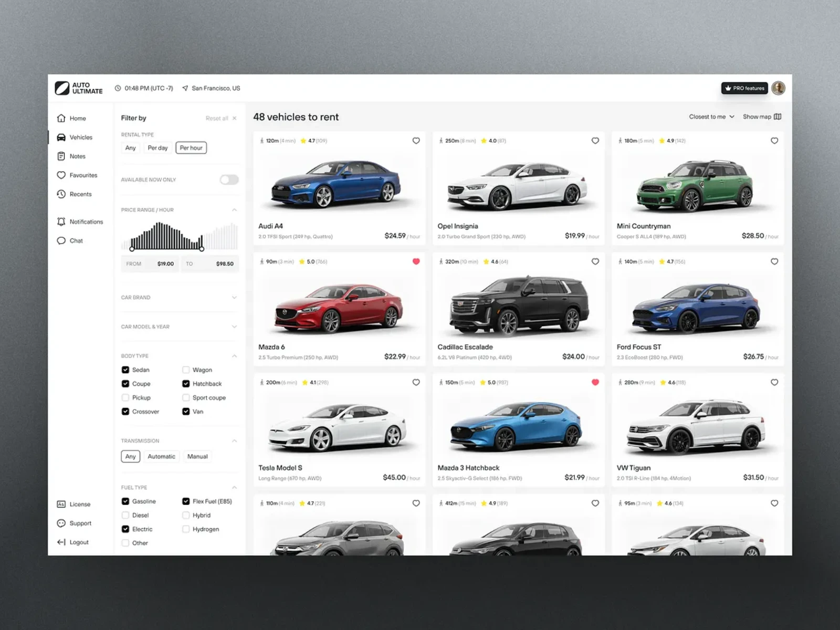
Task: Click the PRO features button
Action: [x=744, y=88]
